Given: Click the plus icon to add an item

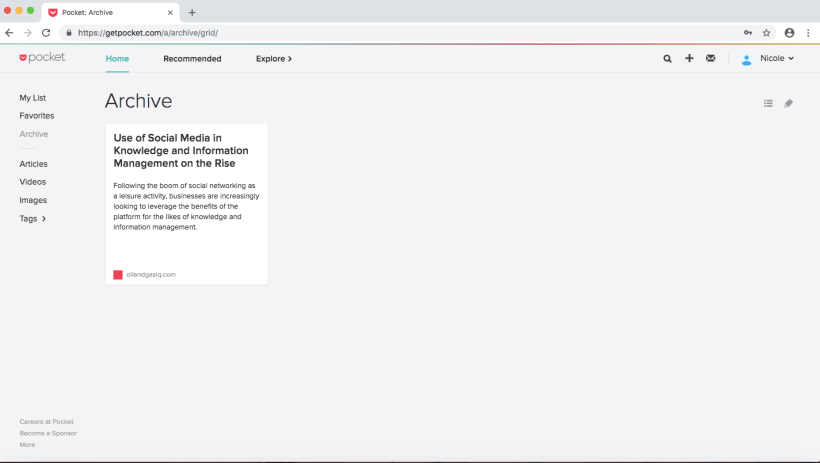Looking at the screenshot, I should point(689,59).
